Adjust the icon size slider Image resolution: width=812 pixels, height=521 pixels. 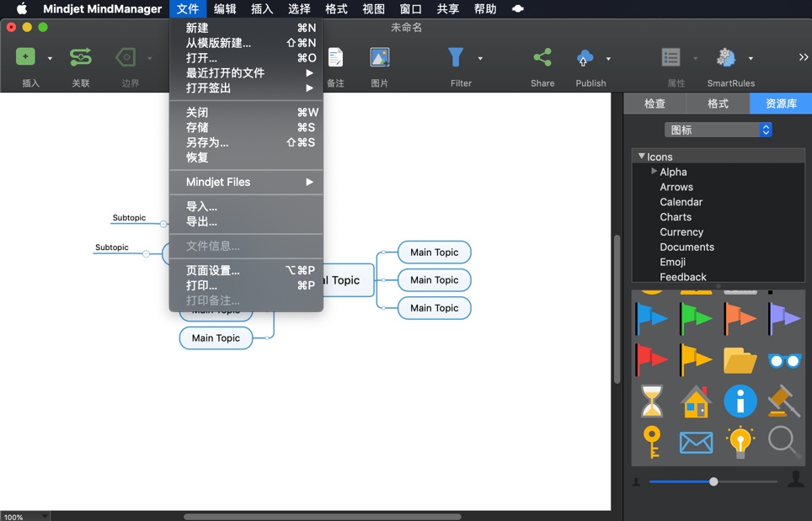(x=713, y=481)
